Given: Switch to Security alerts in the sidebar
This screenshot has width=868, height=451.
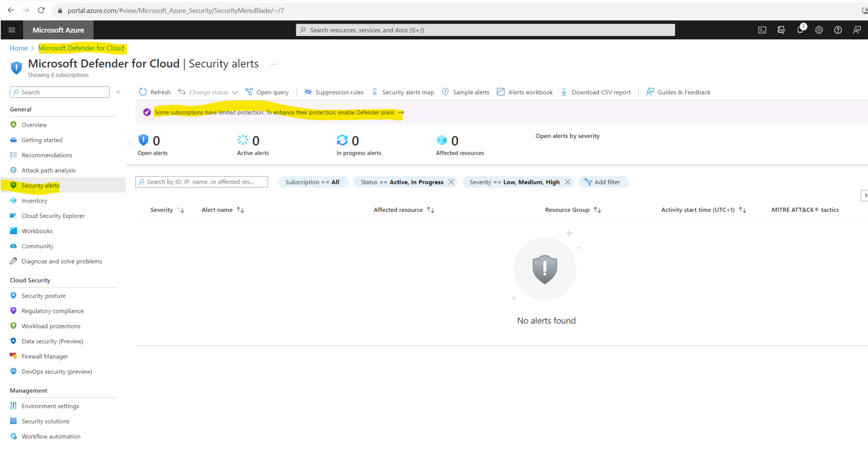Looking at the screenshot, I should (x=40, y=185).
